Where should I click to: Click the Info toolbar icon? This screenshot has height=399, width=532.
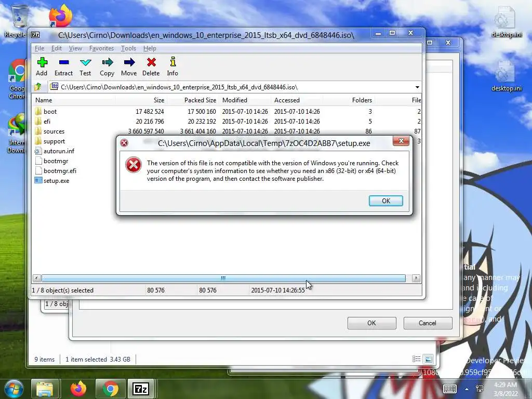[172, 62]
